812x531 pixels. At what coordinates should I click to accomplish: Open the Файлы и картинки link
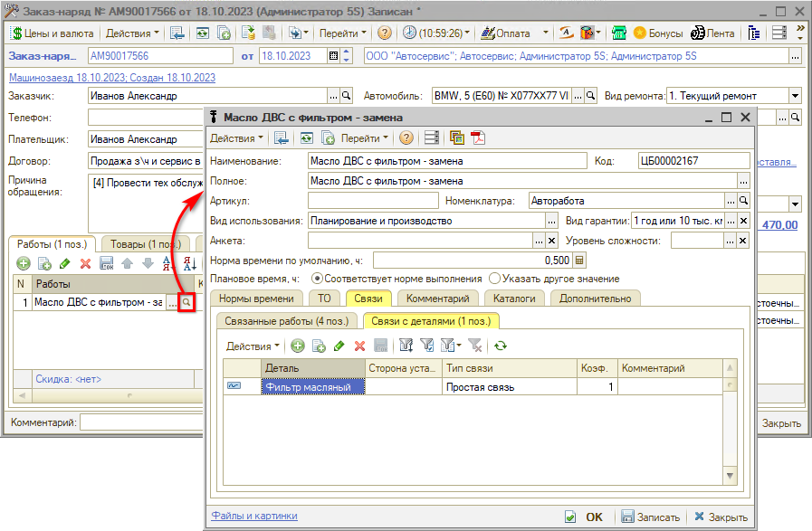pyautogui.click(x=254, y=516)
